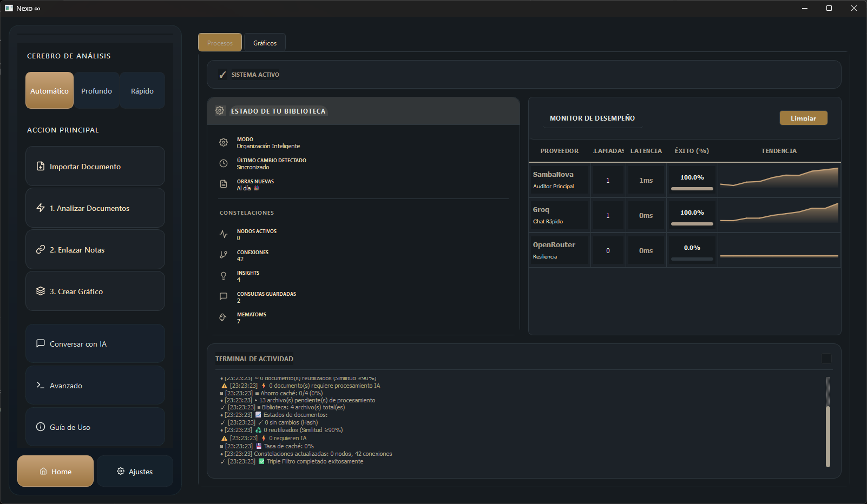This screenshot has width=867, height=504.
Task: Click the ÉXITO (%) column header
Action: tap(692, 151)
